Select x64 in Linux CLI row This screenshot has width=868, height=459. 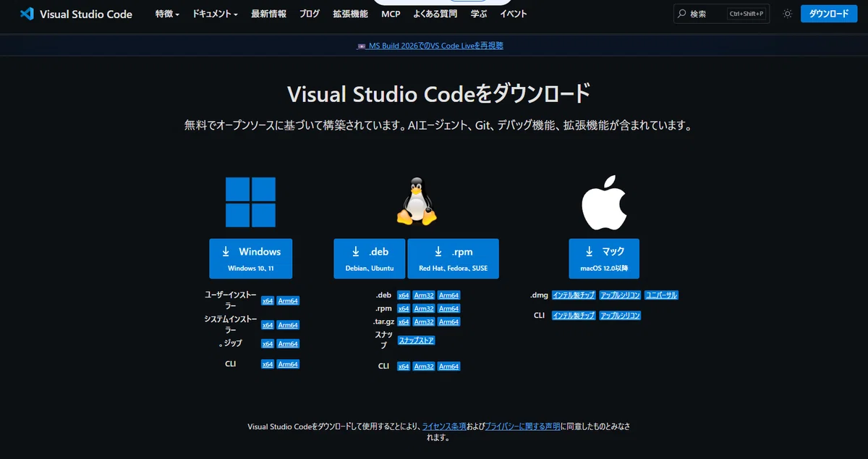tap(404, 366)
